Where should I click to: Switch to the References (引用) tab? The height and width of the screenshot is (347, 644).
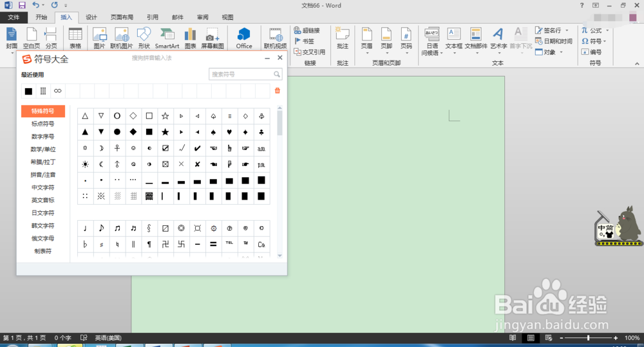tap(153, 17)
